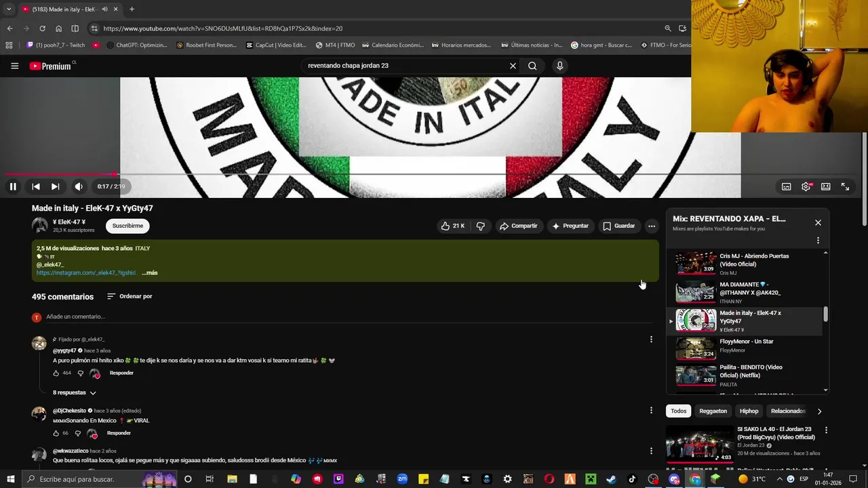Open pooh7_7 Twitch bookmark
The width and height of the screenshot is (868, 488).
click(x=56, y=45)
